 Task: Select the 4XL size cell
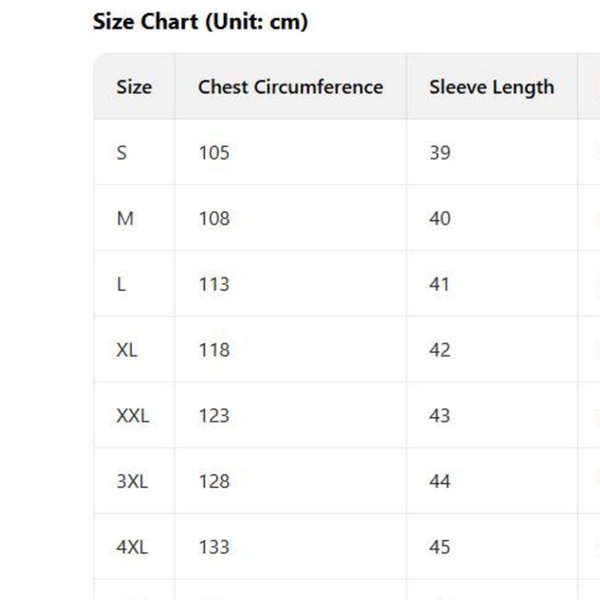(132, 547)
